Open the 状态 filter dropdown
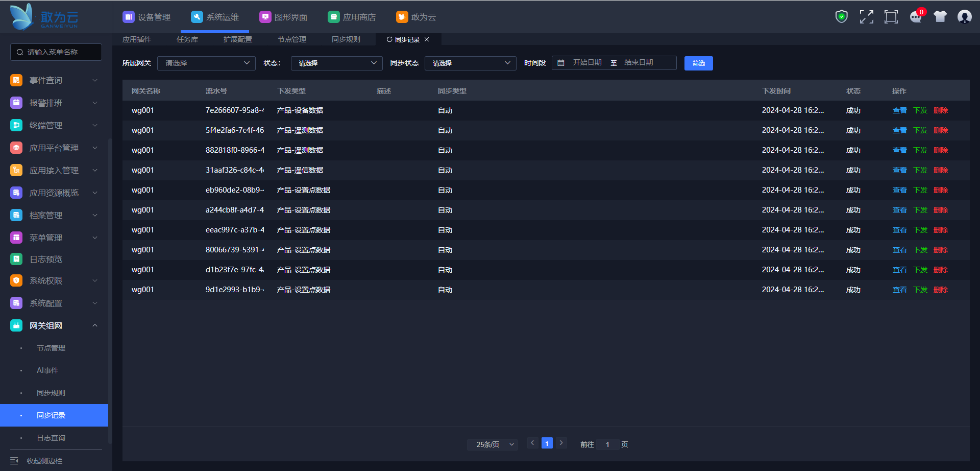 coord(337,63)
